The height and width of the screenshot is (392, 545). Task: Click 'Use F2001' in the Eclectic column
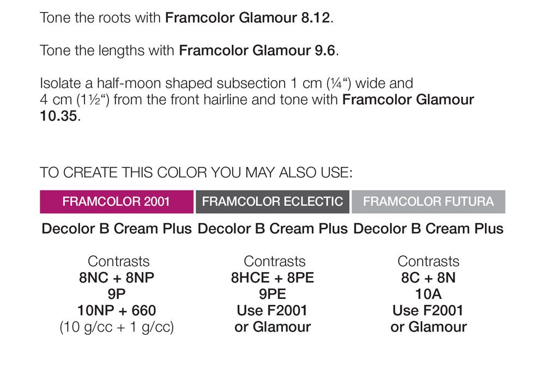click(272, 310)
